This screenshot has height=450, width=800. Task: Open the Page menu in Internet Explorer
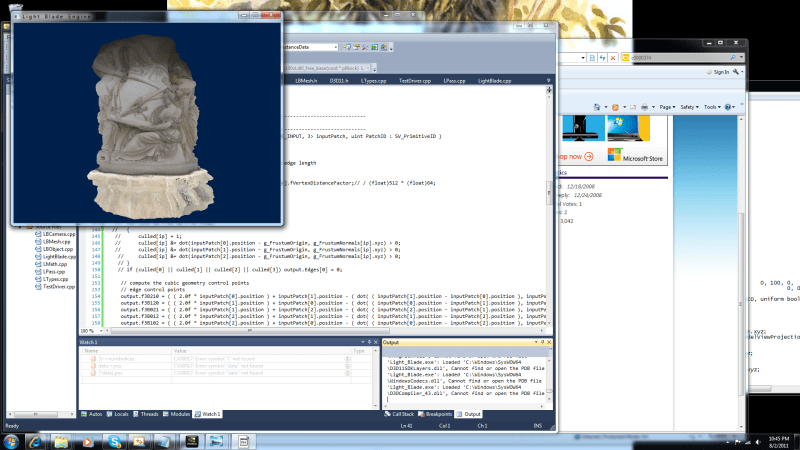668,106
